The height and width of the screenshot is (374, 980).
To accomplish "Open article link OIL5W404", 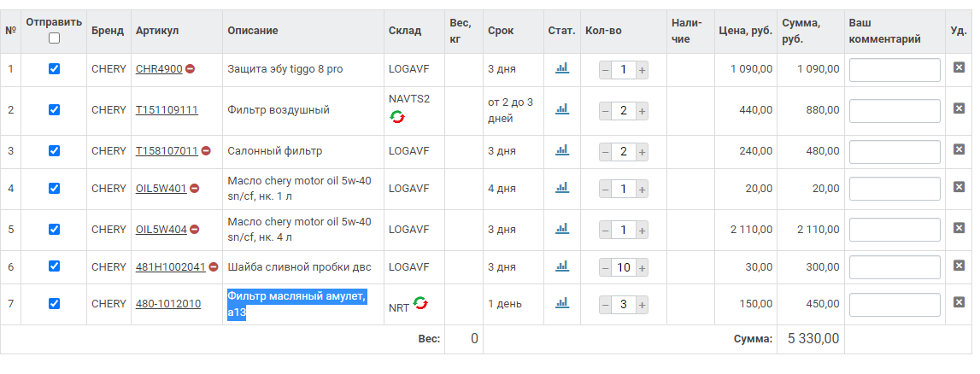I will coord(161,230).
